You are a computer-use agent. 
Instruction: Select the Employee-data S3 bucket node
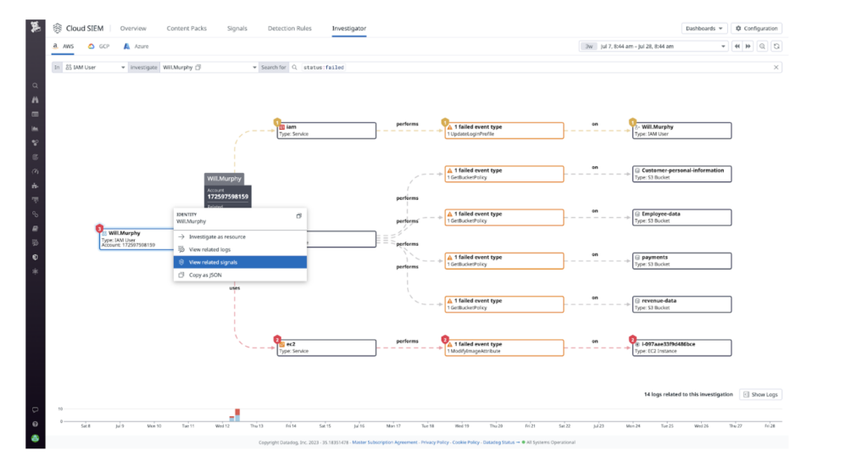[682, 218]
